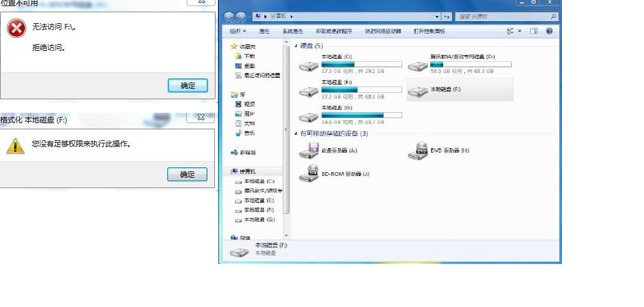This screenshot has width=644, height=307.
Task: Select the 腾讯软件/游戏专用磁盘 (D:) drive icon
Action: 418,66
